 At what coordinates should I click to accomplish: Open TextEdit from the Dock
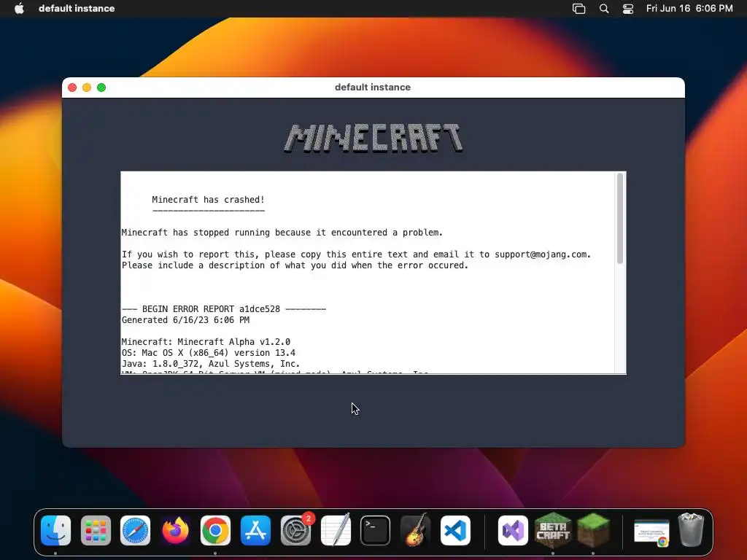point(336,531)
